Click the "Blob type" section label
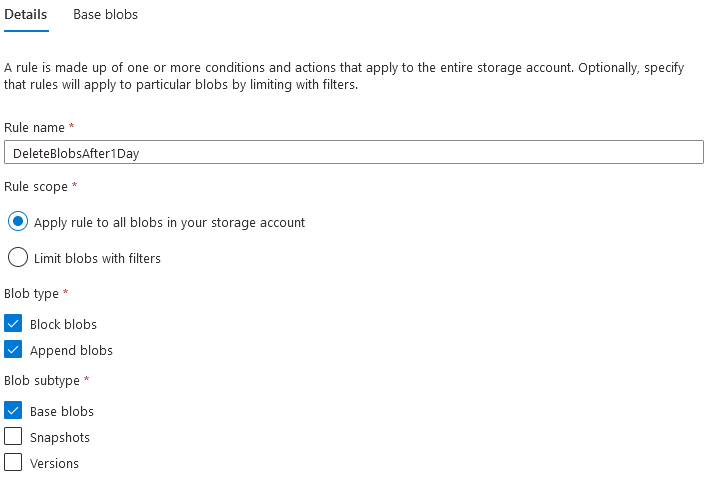713x487 pixels. point(31,293)
